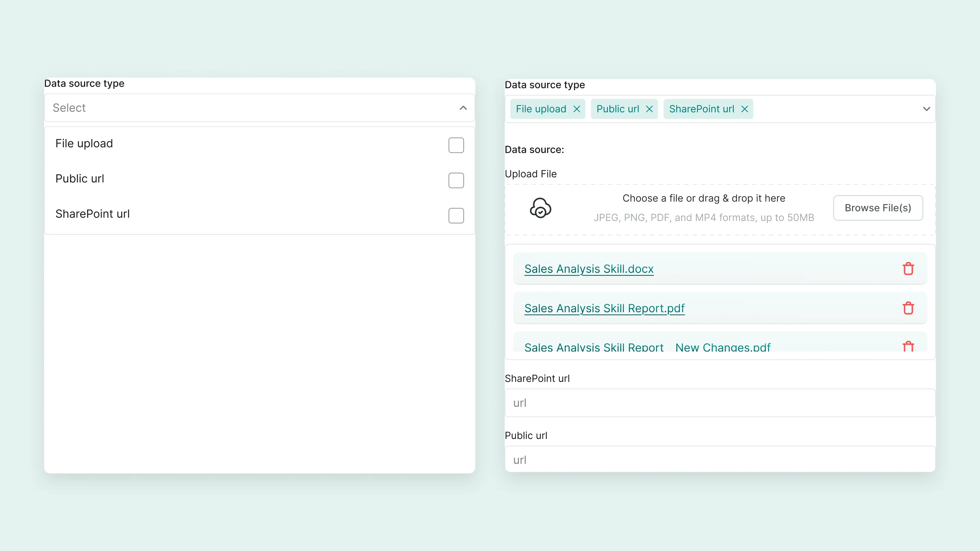Open Sales Analysis Skill Report.pdf link
The height and width of the screenshot is (551, 980).
point(604,308)
